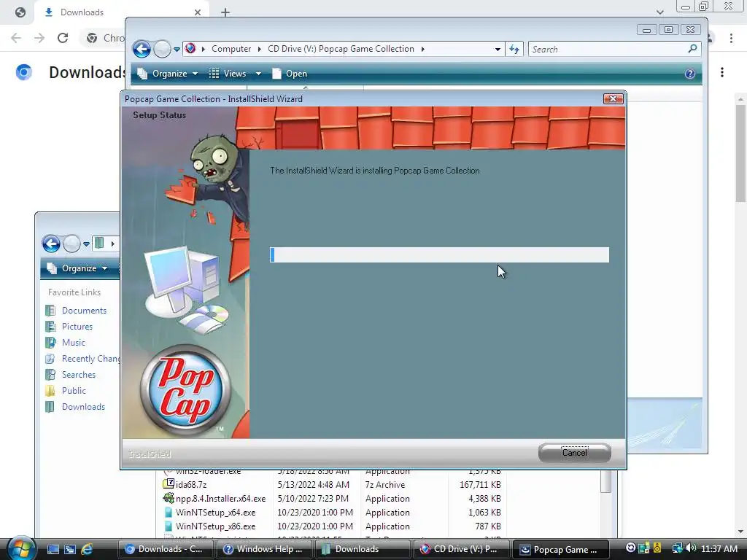Open explorer help icon
Image resolution: width=747 pixels, height=560 pixels.
point(690,74)
